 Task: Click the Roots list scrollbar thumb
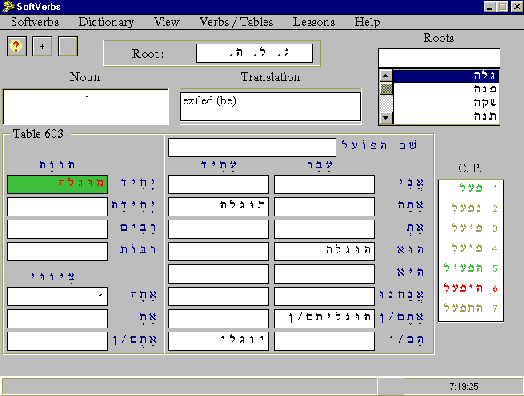(x=386, y=89)
